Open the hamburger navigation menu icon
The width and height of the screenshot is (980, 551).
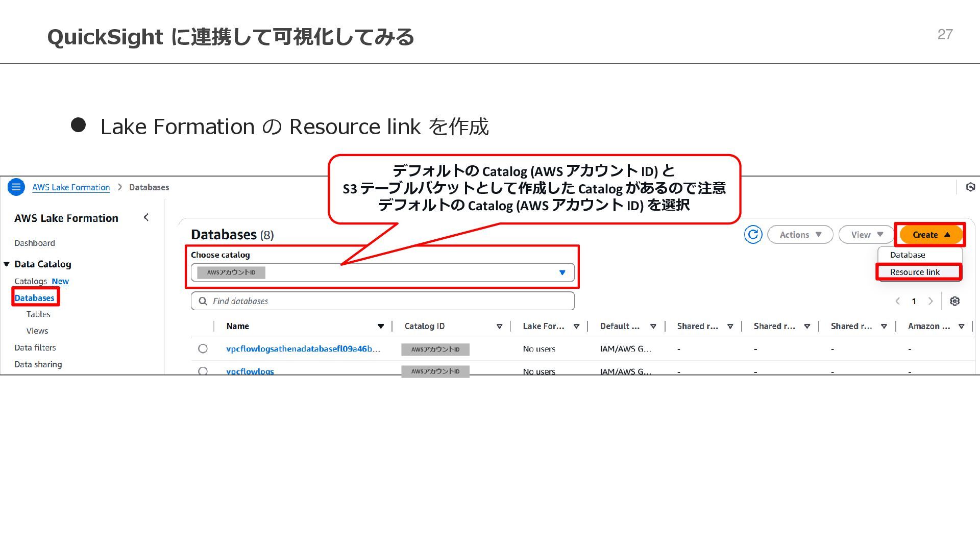[16, 187]
